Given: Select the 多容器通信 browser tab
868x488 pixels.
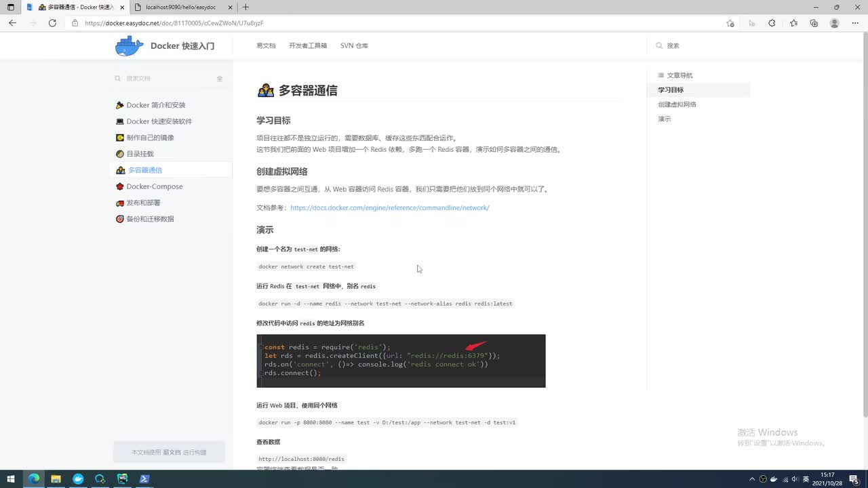Looking at the screenshot, I should point(75,7).
